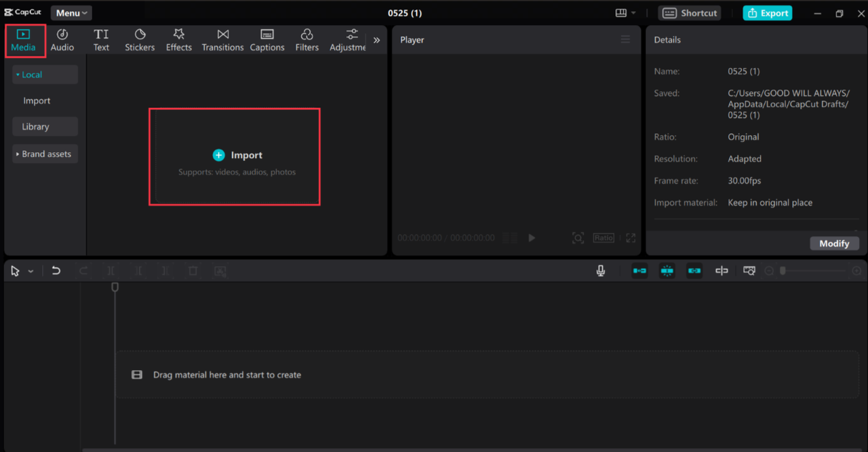Zoom out the timeline

pyautogui.click(x=769, y=271)
